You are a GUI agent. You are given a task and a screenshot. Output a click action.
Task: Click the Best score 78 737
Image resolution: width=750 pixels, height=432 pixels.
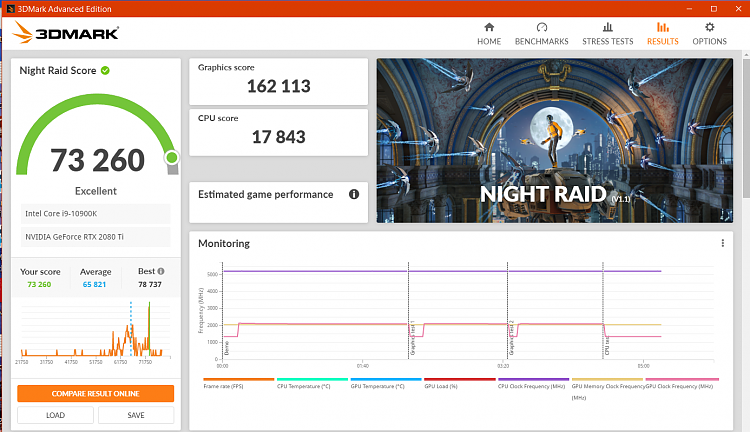[x=150, y=284]
